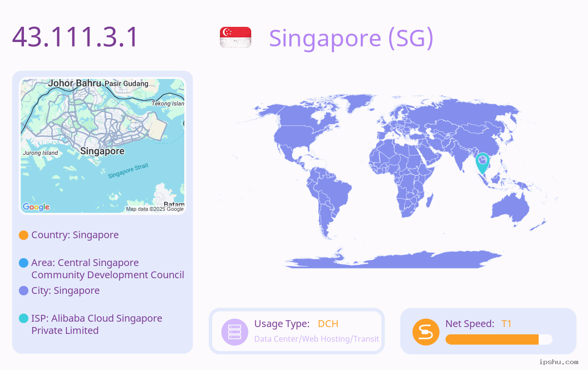Screen dimensions: 588x370
Task: Click the DCH usage type value
Action: pos(328,324)
